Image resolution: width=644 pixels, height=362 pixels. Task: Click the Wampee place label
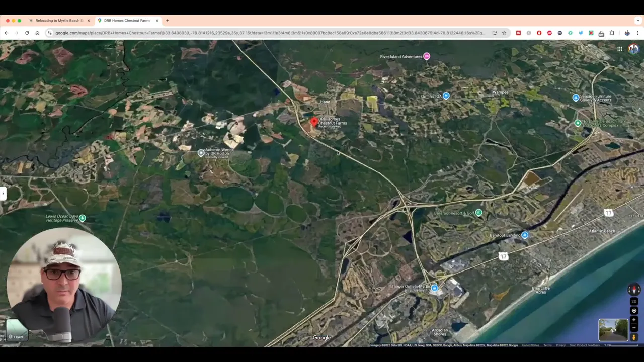click(500, 93)
